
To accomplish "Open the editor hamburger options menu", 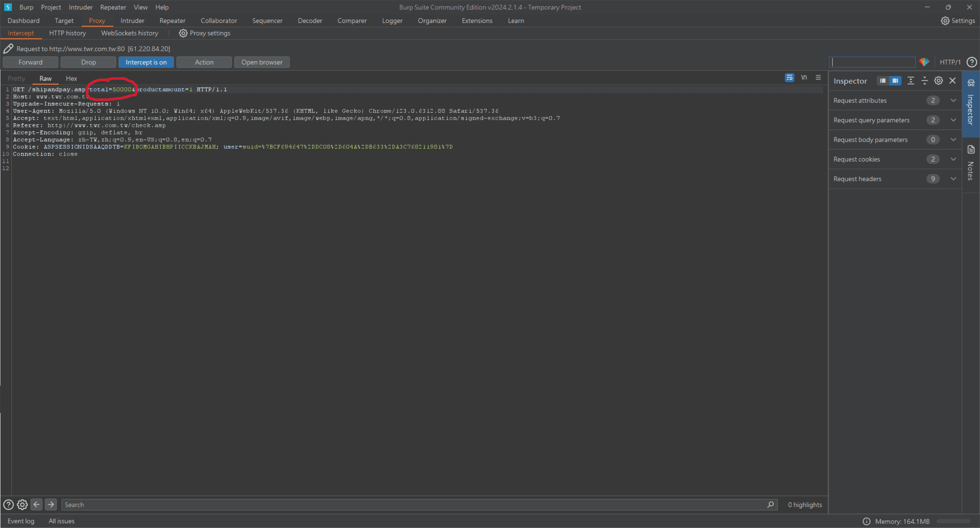I will click(818, 78).
